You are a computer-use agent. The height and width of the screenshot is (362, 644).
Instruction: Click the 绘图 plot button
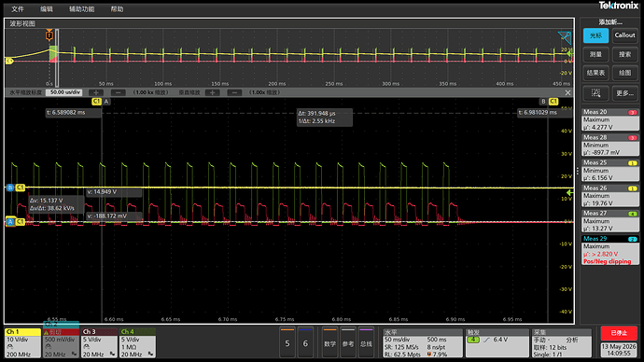624,73
